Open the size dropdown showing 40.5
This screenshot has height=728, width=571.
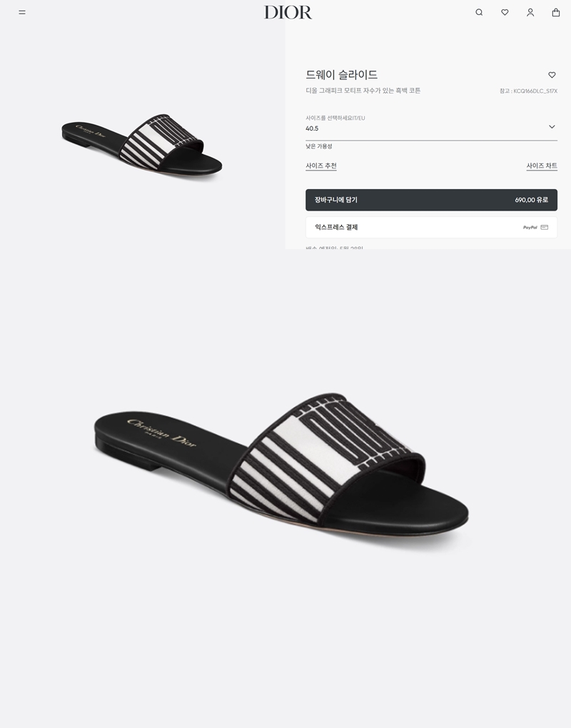coord(431,127)
